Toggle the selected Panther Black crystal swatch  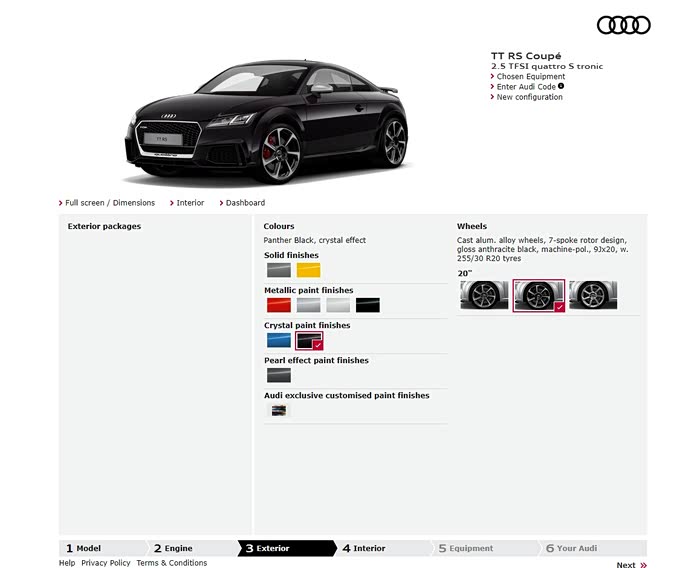308,340
